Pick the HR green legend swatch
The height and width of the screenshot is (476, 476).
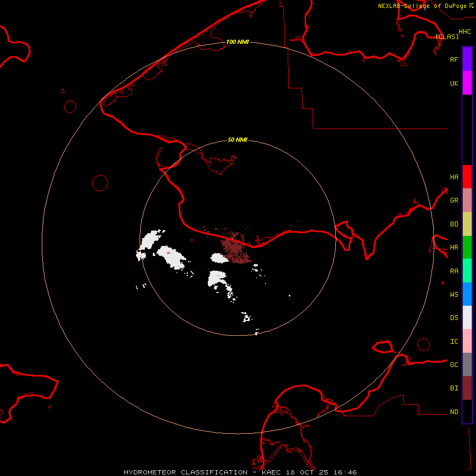tap(467, 248)
